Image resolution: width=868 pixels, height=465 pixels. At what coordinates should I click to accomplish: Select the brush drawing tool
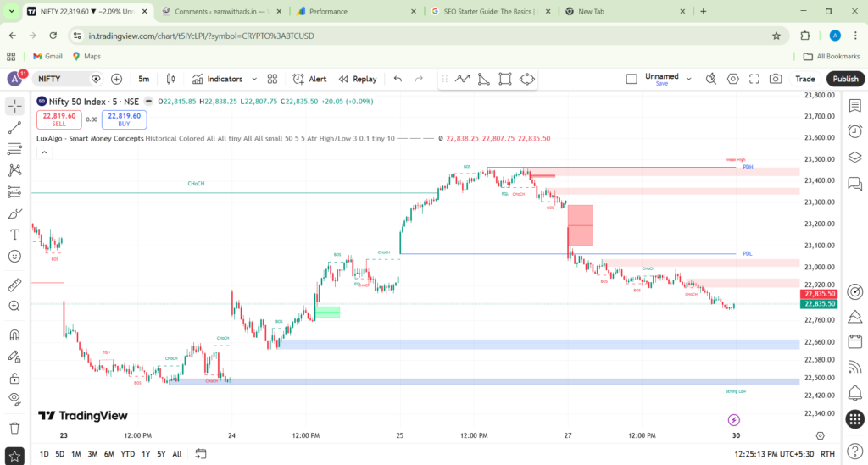tap(15, 213)
